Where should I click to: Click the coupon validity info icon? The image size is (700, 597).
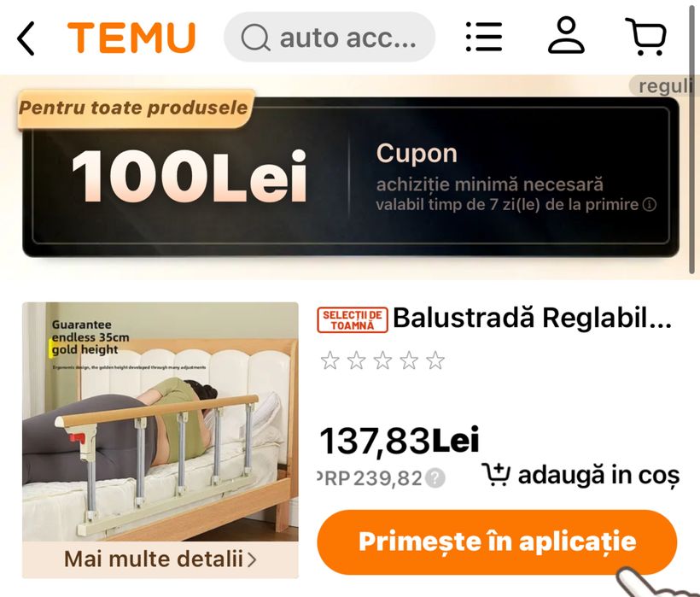click(x=650, y=205)
